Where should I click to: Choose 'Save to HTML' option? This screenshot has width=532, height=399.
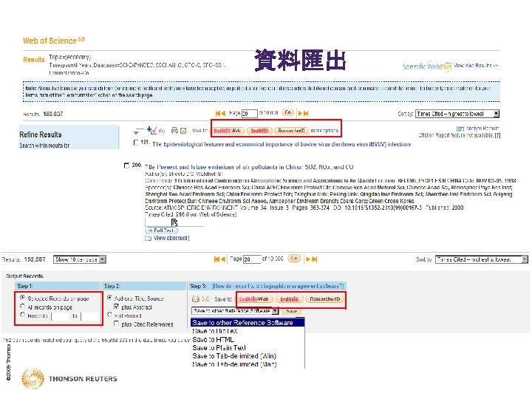213,339
